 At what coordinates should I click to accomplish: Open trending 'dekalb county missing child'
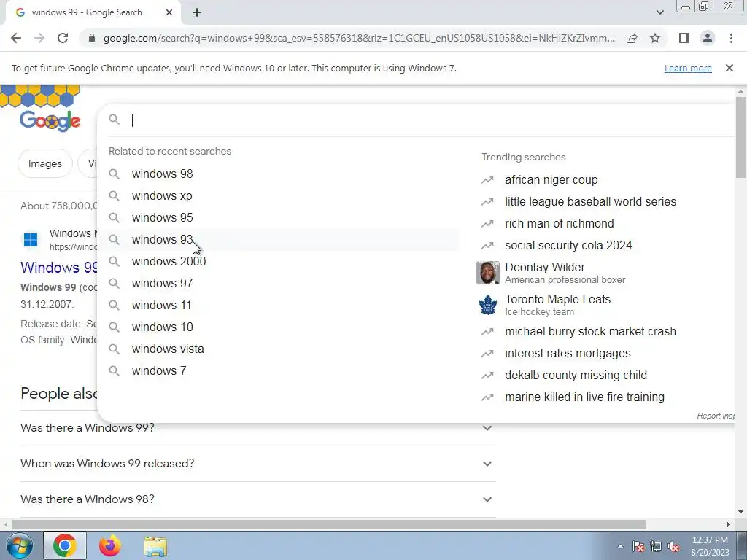(576, 376)
